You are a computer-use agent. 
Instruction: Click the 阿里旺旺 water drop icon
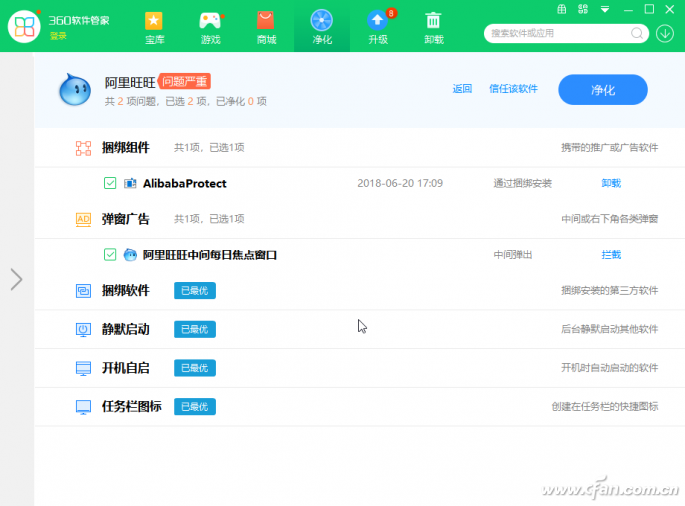[75, 90]
